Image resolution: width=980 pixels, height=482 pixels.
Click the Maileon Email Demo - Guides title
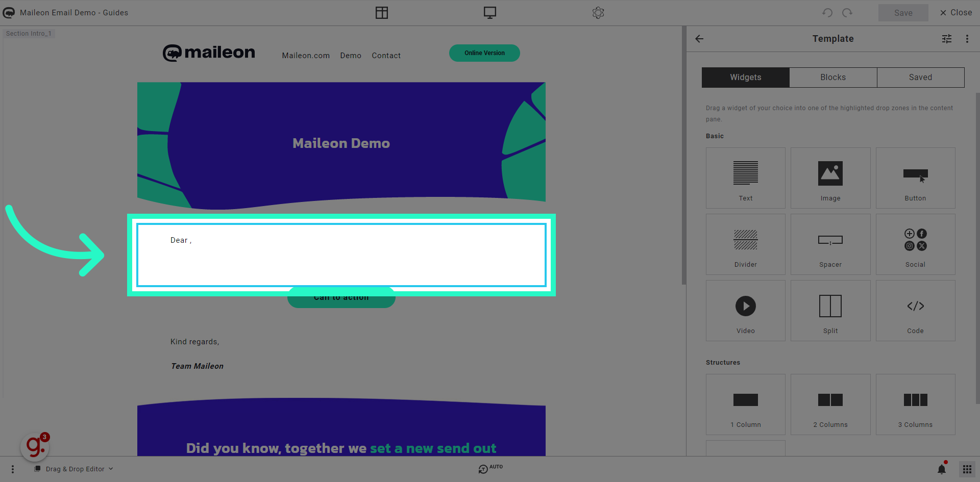(74, 13)
